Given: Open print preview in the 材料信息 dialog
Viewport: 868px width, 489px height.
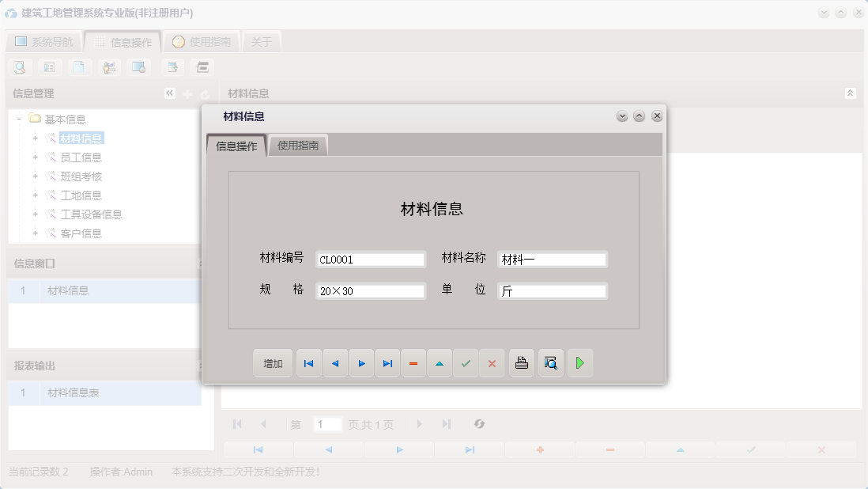Looking at the screenshot, I should 551,363.
